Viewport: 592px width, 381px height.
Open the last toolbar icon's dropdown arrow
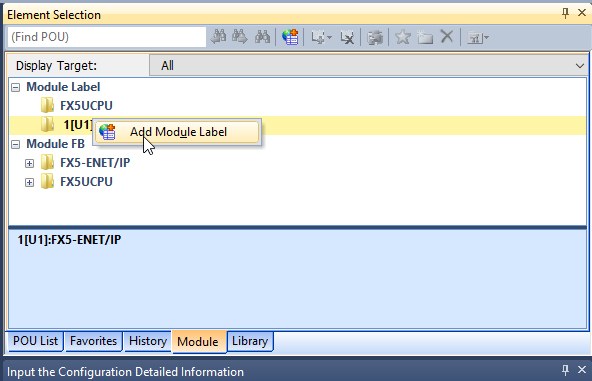pyautogui.click(x=486, y=37)
